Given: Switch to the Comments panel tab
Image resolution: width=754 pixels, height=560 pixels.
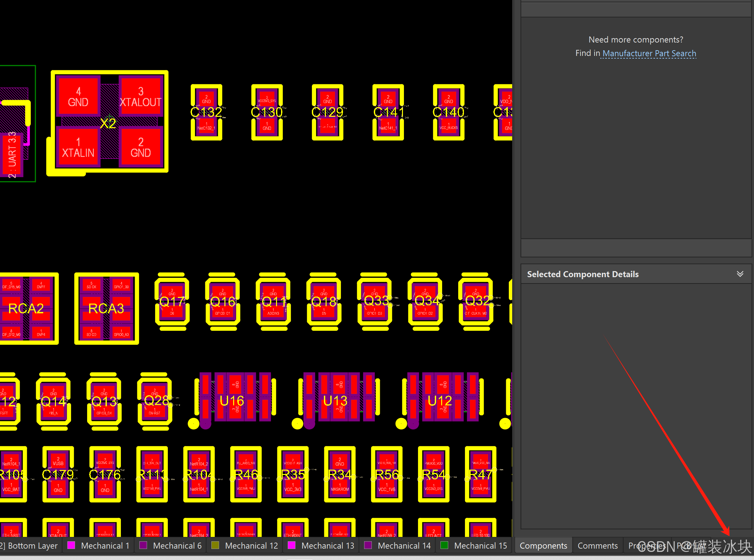Looking at the screenshot, I should tap(597, 545).
